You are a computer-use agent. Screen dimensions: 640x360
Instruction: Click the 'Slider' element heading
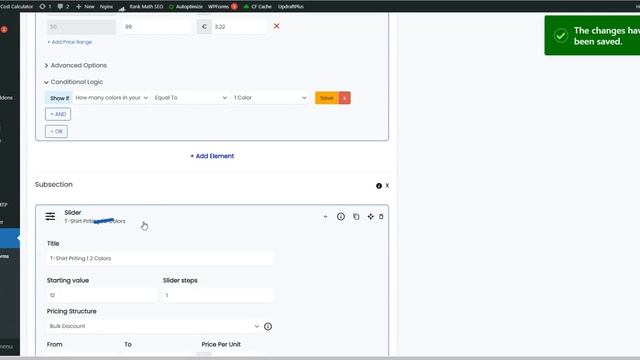pyautogui.click(x=73, y=212)
